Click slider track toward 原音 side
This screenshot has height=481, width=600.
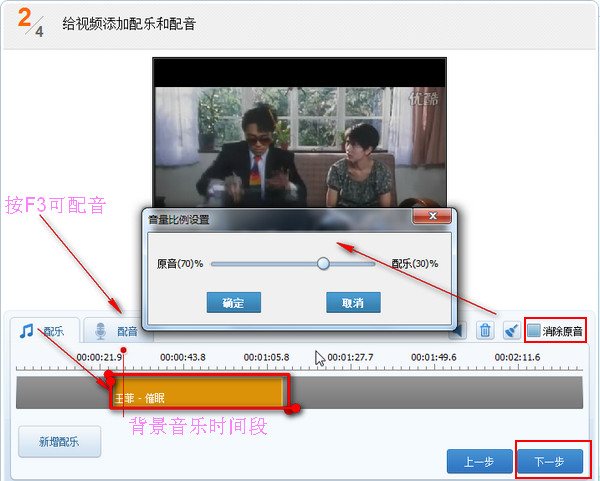click(x=264, y=264)
